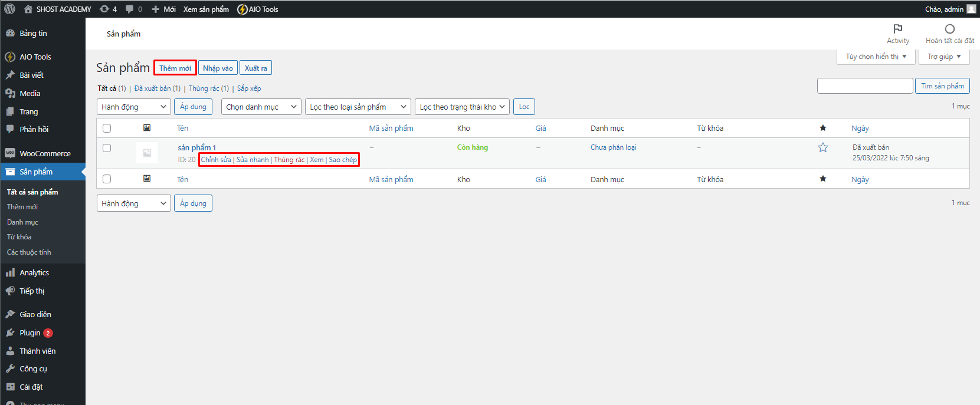
Task: Open the comments bubble icon
Action: pos(130,9)
